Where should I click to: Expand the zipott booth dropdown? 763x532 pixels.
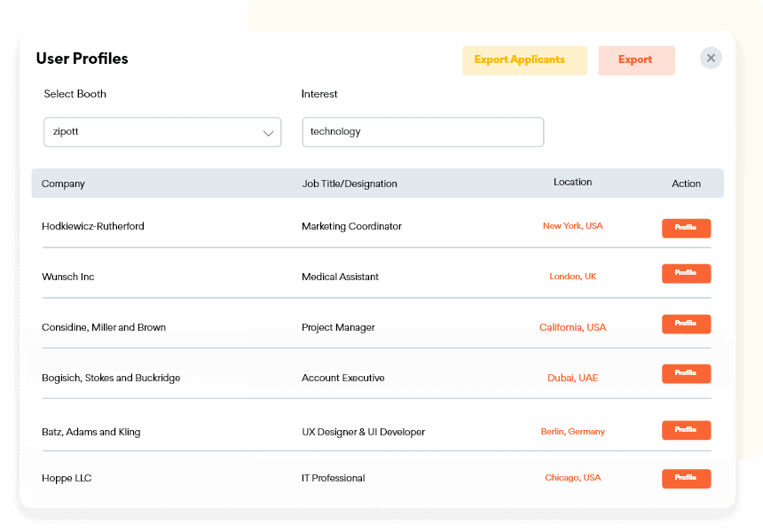pos(162,131)
